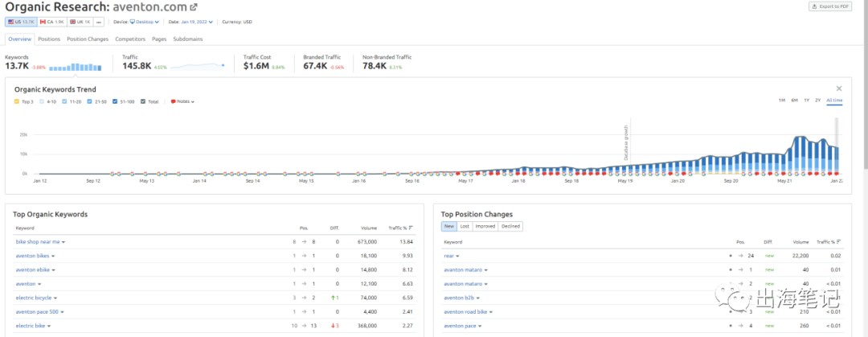Viewport: 868px width, 337px height.
Task: Open aventon.com via the external link icon
Action: [x=193, y=7]
